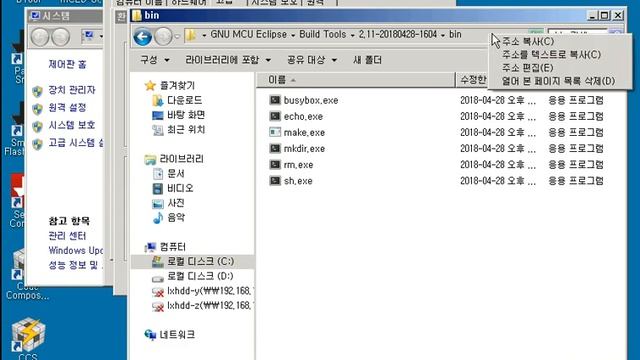Select sh.exe file icon

coord(275,181)
